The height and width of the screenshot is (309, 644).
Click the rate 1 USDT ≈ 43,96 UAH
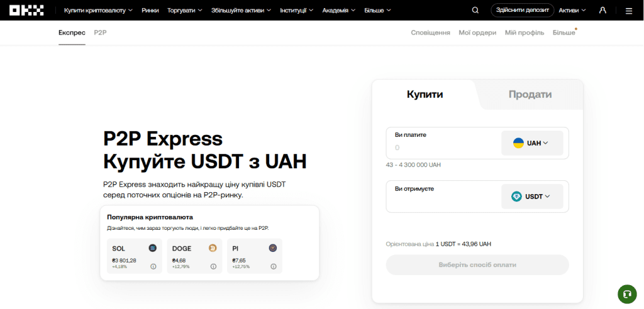coord(464,244)
